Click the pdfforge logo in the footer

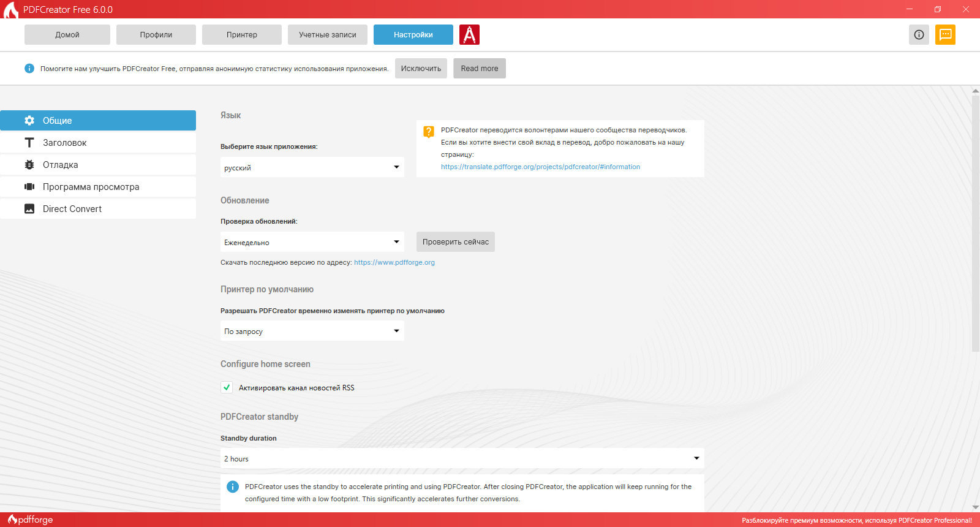click(31, 520)
